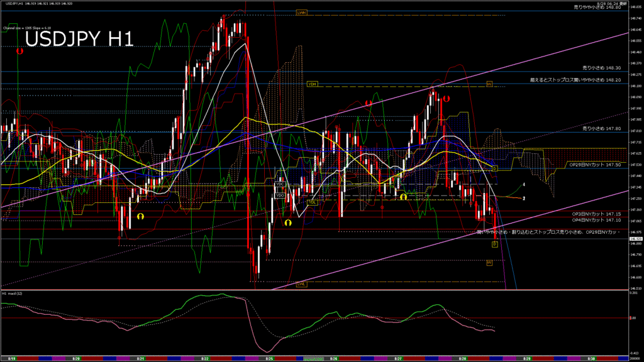Image resolution: width=644 pixels, height=362 pixels.
Task: Click the D marker under the latest candle
Action: point(494,244)
